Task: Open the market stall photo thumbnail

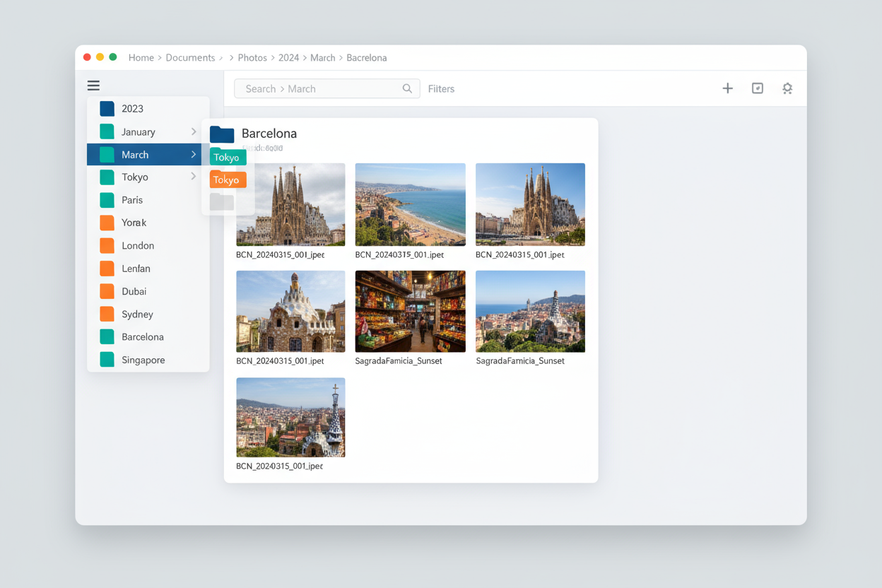Action: coord(410,311)
